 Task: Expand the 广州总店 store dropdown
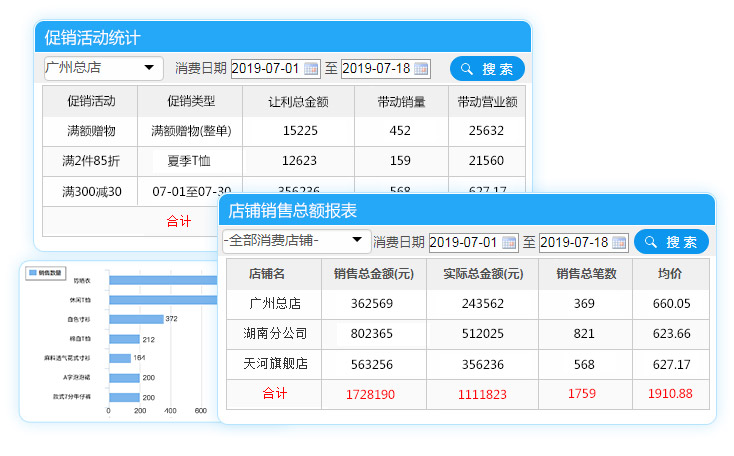pos(150,69)
